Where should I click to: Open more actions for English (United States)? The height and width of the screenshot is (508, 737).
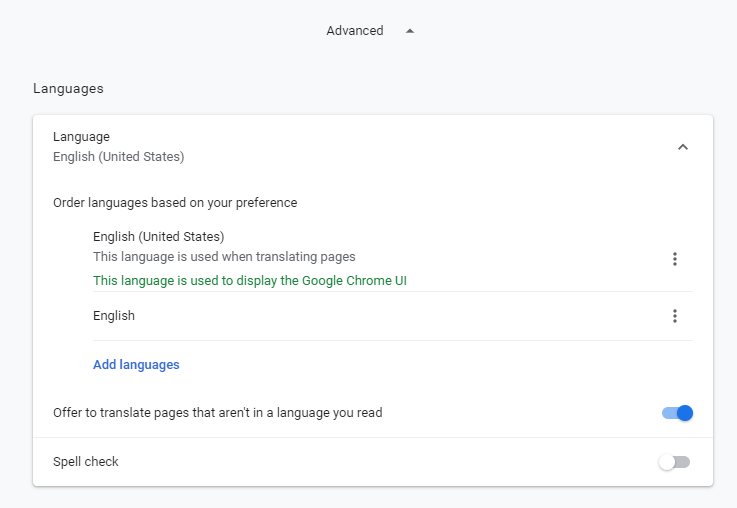(x=675, y=259)
